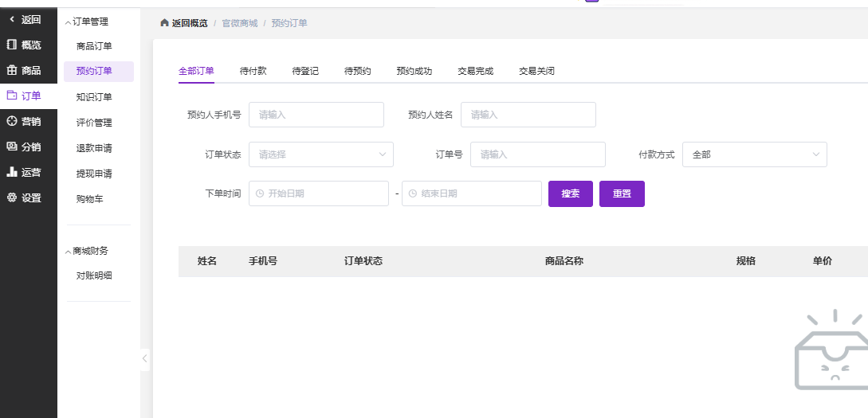
Task: Collapse the 订单管理 menu group
Action: pos(69,22)
